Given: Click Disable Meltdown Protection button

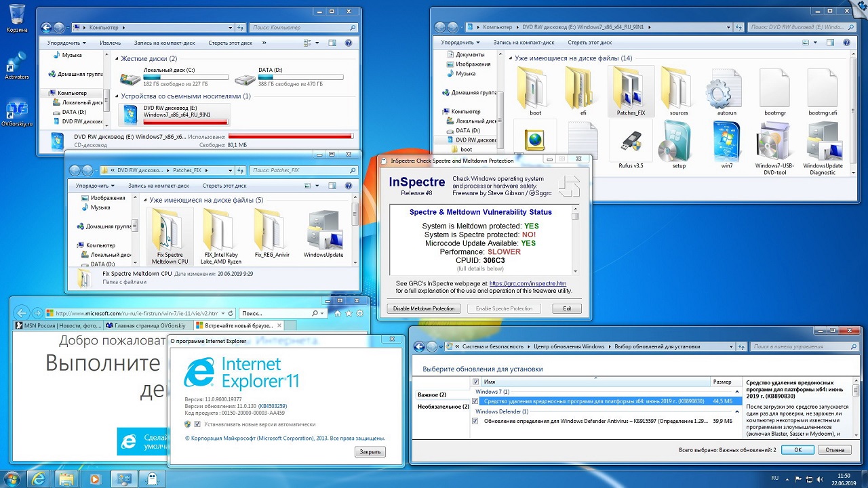Looking at the screenshot, I should click(x=423, y=308).
